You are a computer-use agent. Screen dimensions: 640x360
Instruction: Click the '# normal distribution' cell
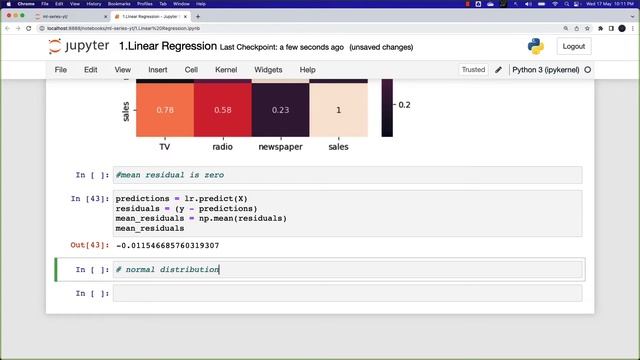coord(347,269)
